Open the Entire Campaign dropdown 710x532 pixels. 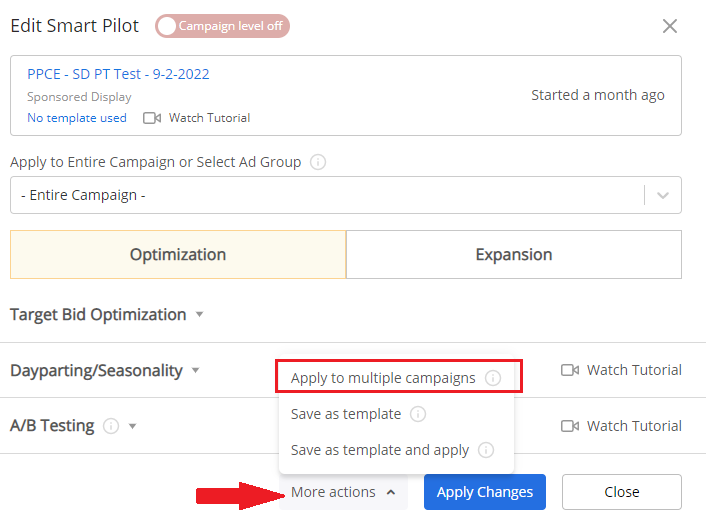coord(345,195)
